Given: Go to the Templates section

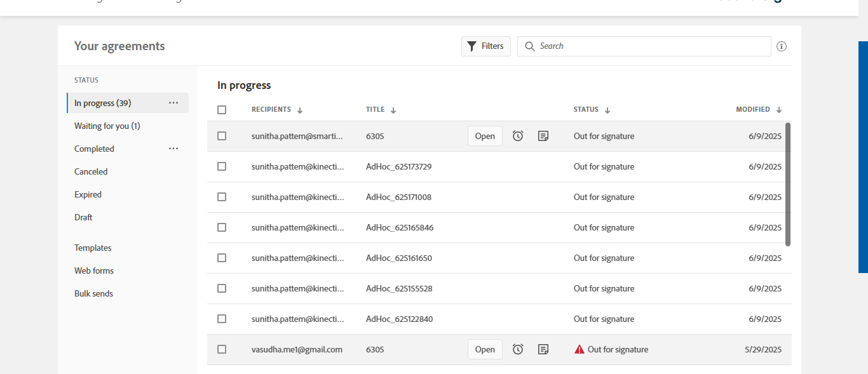Looking at the screenshot, I should [93, 248].
